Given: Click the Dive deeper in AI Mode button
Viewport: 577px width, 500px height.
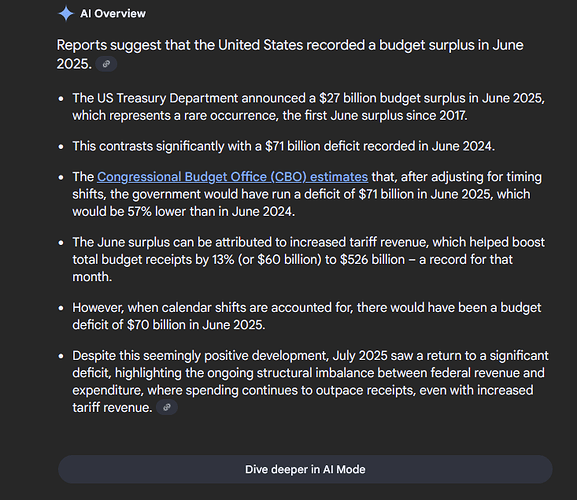Looking at the screenshot, I should click(305, 469).
